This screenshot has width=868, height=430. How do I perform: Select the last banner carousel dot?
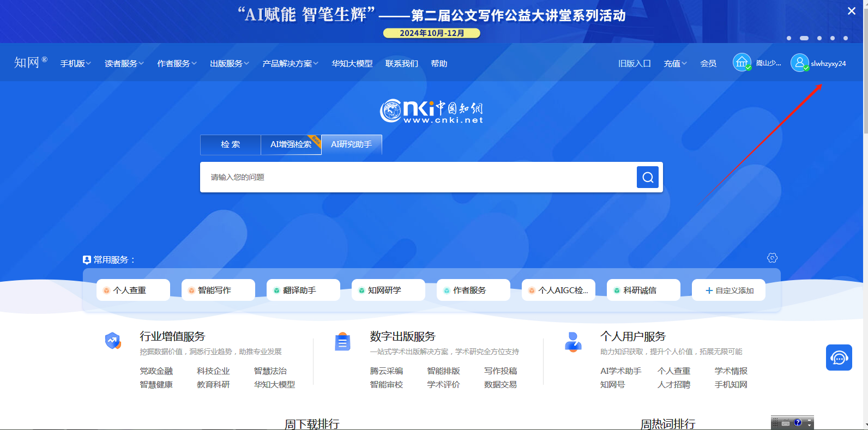(846, 38)
